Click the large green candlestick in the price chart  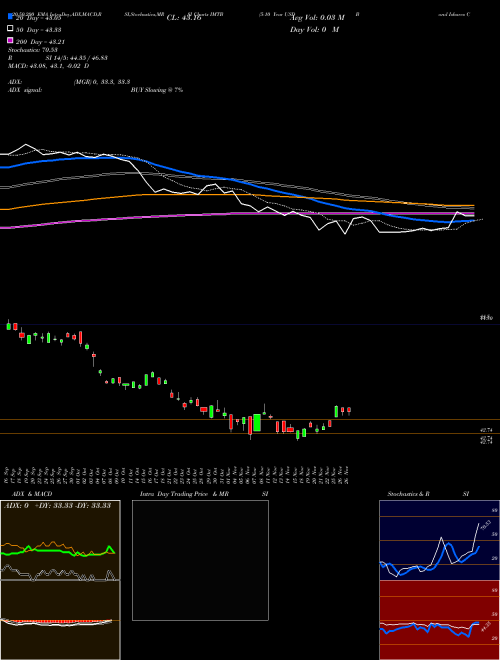click(x=257, y=423)
